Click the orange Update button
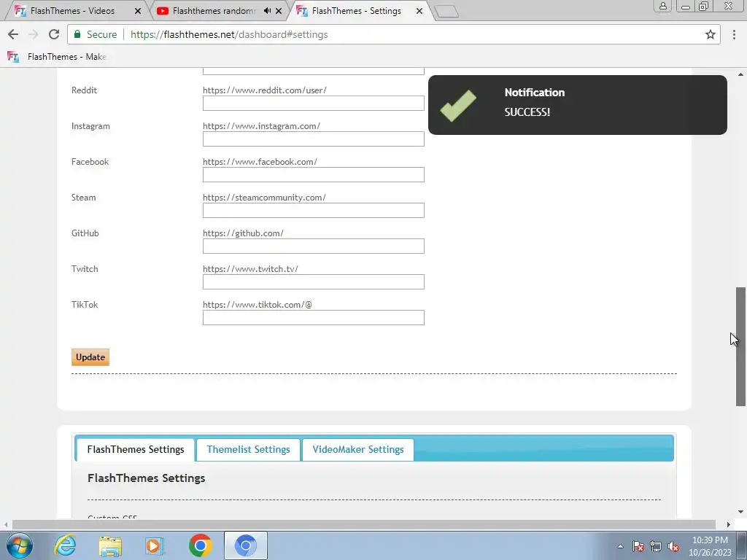Viewport: 747px width, 560px height. (x=90, y=357)
